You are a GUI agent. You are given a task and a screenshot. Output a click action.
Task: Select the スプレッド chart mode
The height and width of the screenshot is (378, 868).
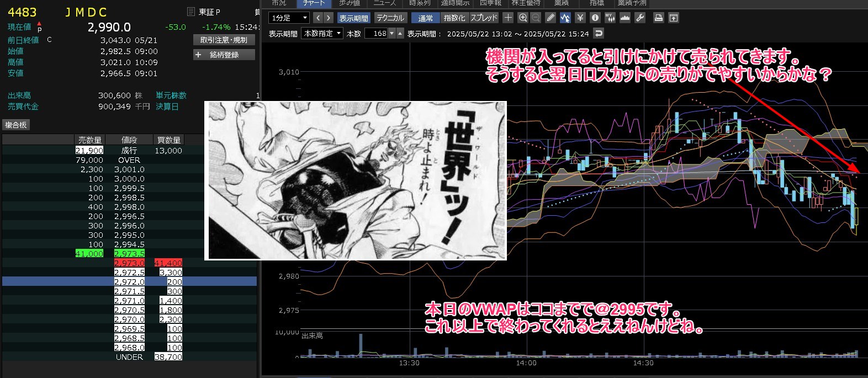click(484, 18)
